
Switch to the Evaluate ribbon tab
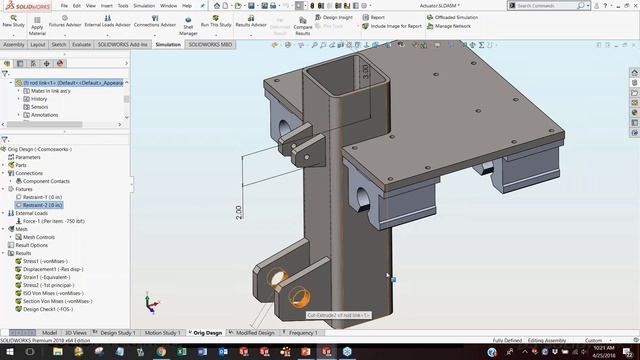point(81,44)
